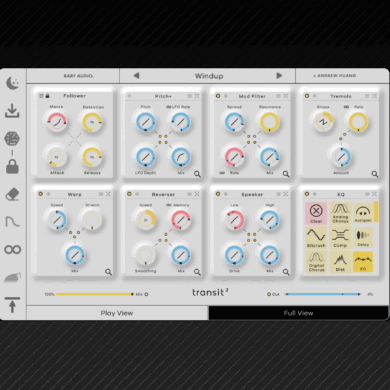Click the shuffle icon on Warp module

[x=108, y=194]
